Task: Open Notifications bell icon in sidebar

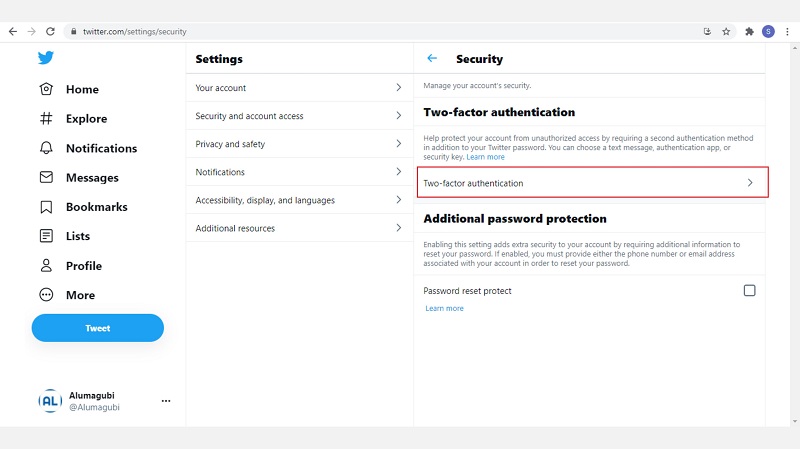Action: click(x=46, y=148)
